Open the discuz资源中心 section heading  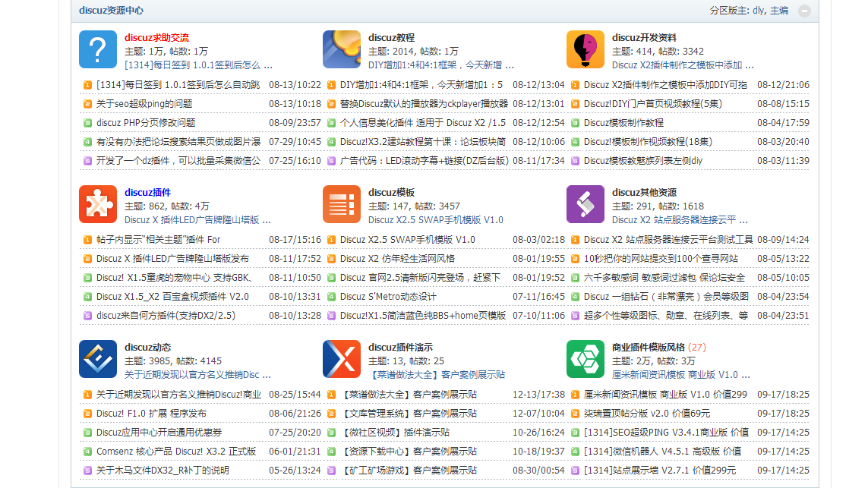click(x=112, y=11)
